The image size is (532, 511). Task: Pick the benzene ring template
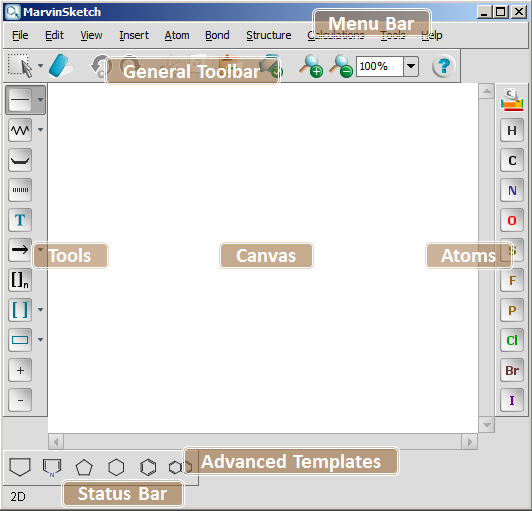click(148, 467)
